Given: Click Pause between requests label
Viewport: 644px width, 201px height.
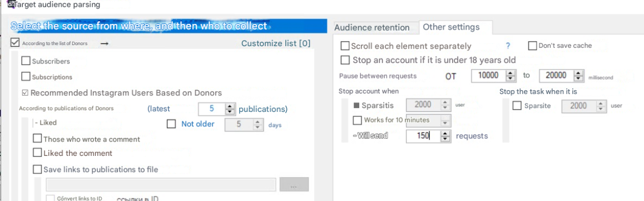Looking at the screenshot, I should [378, 76].
